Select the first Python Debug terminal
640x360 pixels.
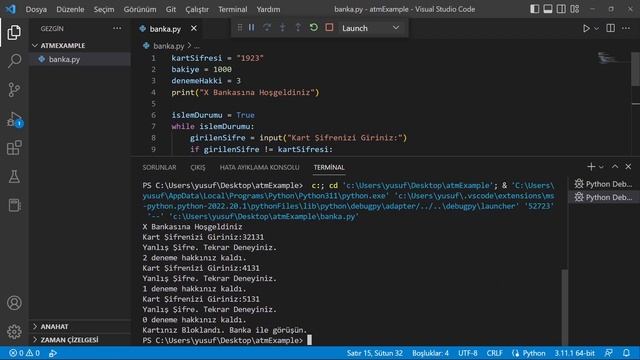pos(603,184)
